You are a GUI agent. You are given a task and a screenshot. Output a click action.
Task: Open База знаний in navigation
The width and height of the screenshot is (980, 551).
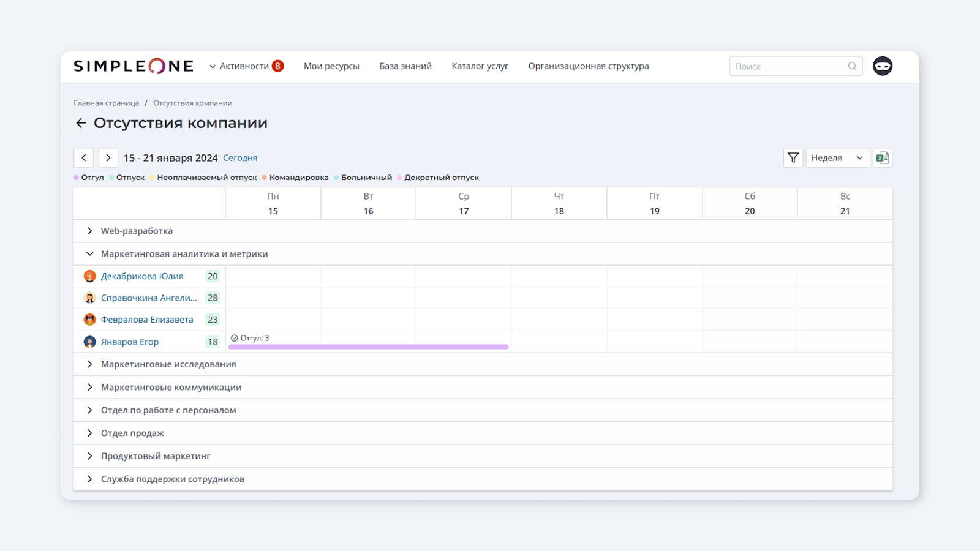click(405, 66)
